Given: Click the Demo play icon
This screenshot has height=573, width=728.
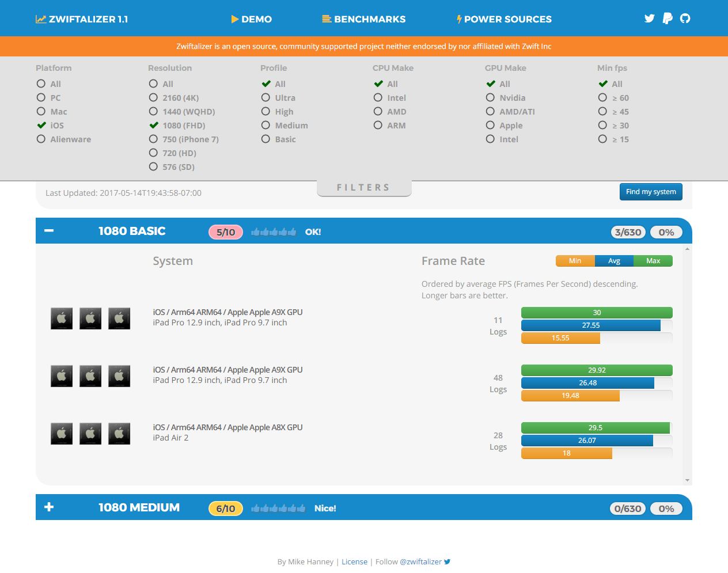Looking at the screenshot, I should coord(235,19).
